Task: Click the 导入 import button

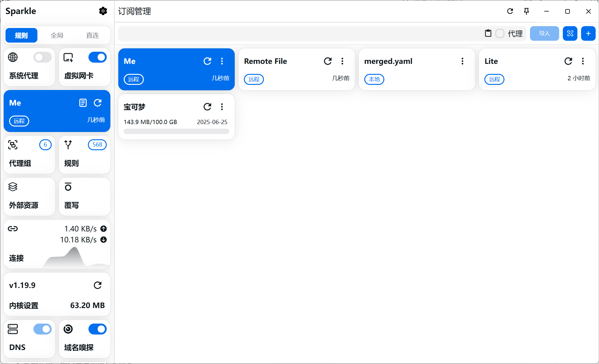Action: pos(544,33)
